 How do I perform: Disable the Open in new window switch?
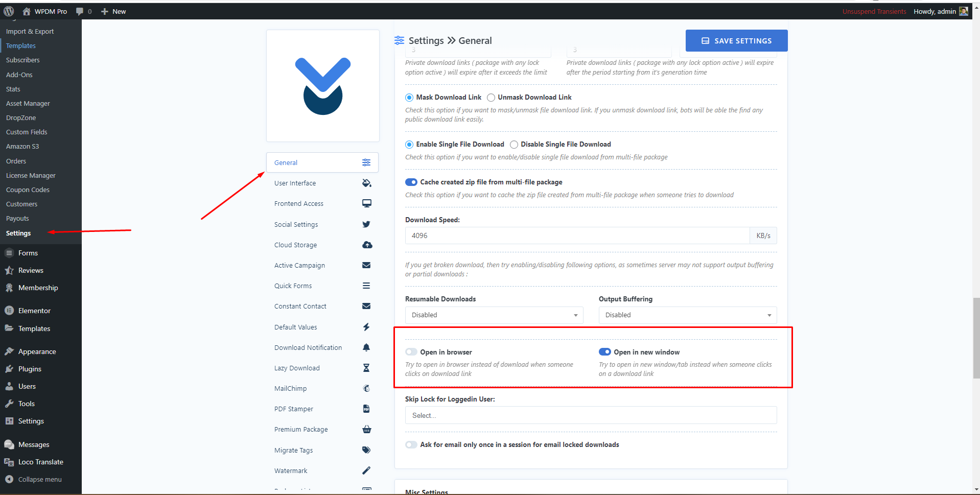[605, 352]
